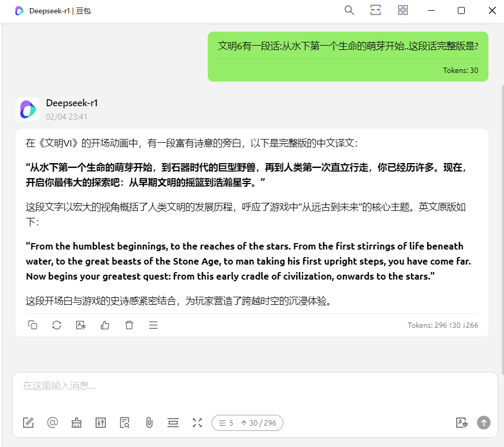Viewport: 504px width, 447px height.
Task: Attach a file with the paperclip icon
Action: (149, 422)
